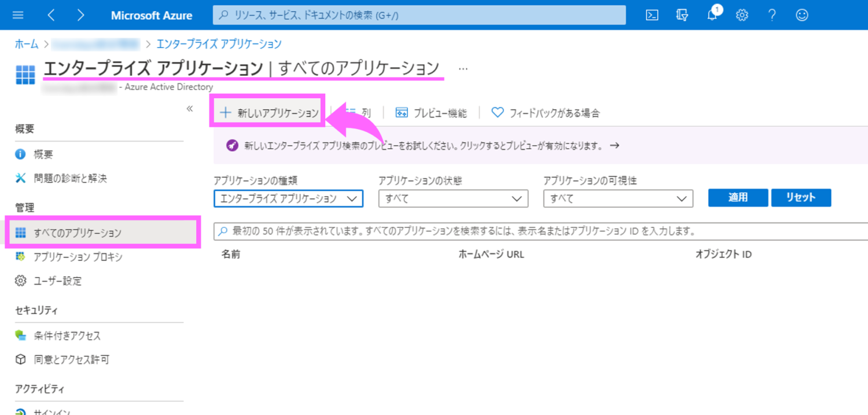Open the Cloud Shell icon

pos(652,16)
